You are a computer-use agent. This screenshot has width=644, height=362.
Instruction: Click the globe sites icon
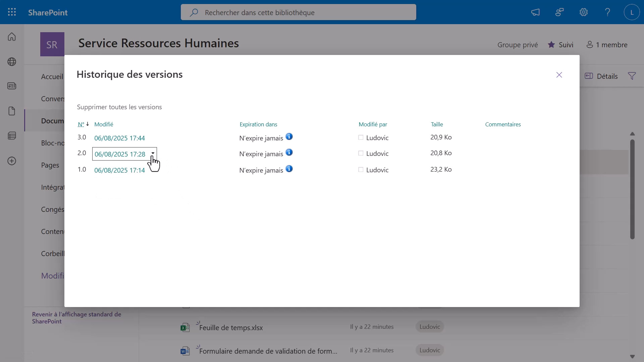pyautogui.click(x=12, y=62)
